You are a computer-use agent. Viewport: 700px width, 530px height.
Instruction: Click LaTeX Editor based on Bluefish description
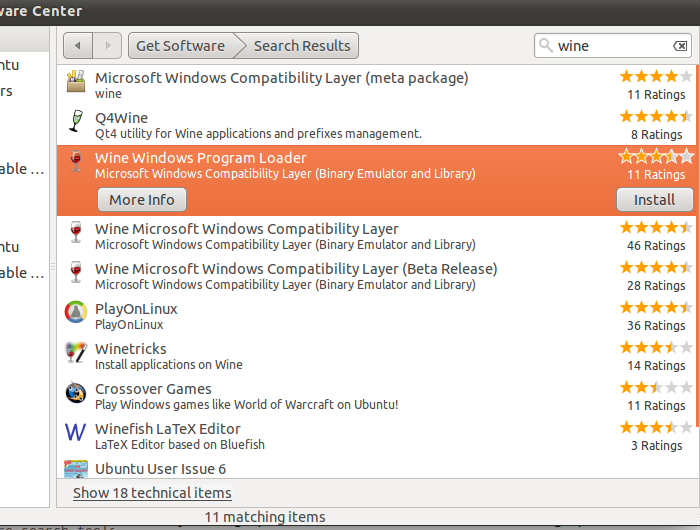(x=180, y=445)
